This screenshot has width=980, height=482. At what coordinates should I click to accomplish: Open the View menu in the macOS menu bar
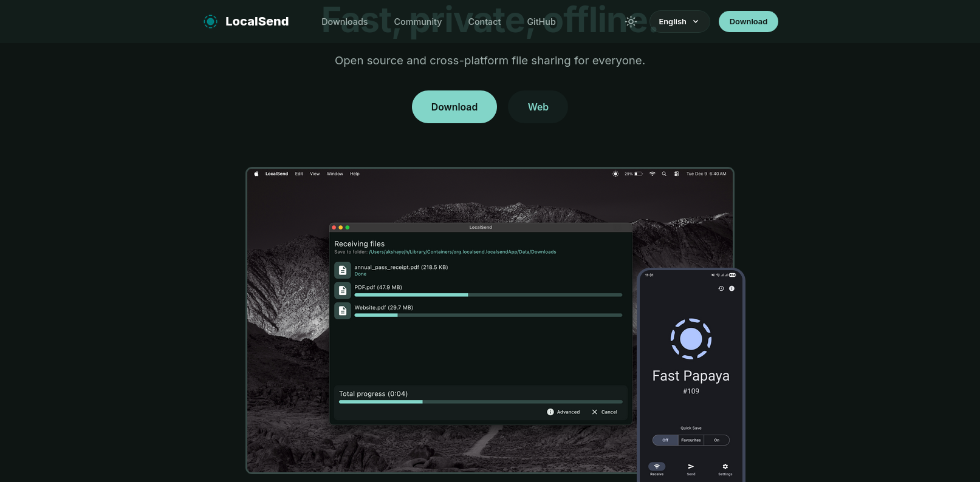(315, 174)
